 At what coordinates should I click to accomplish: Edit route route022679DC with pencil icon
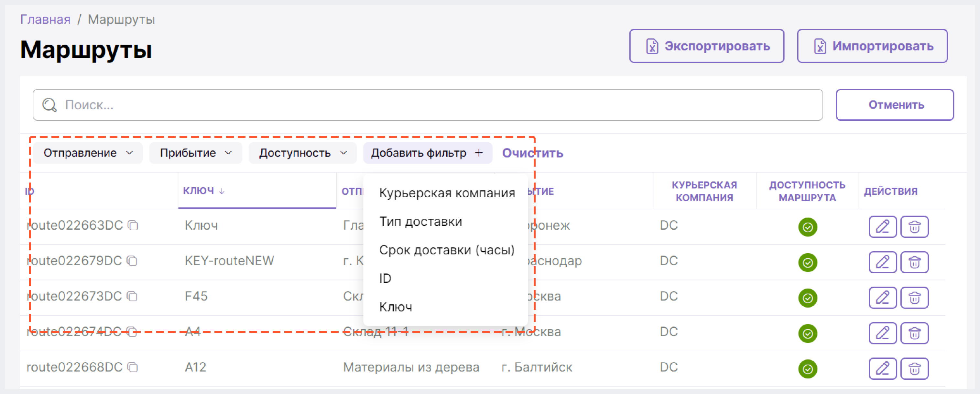pos(883,262)
